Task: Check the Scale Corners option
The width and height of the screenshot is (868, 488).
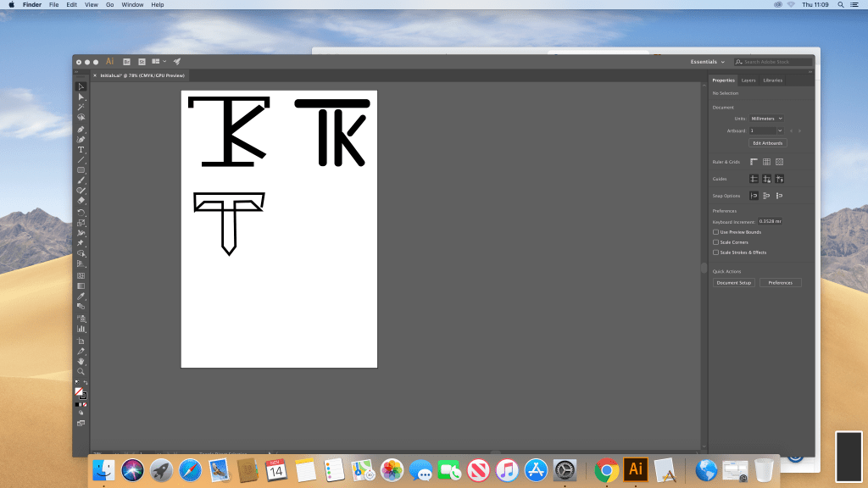Action: point(715,242)
